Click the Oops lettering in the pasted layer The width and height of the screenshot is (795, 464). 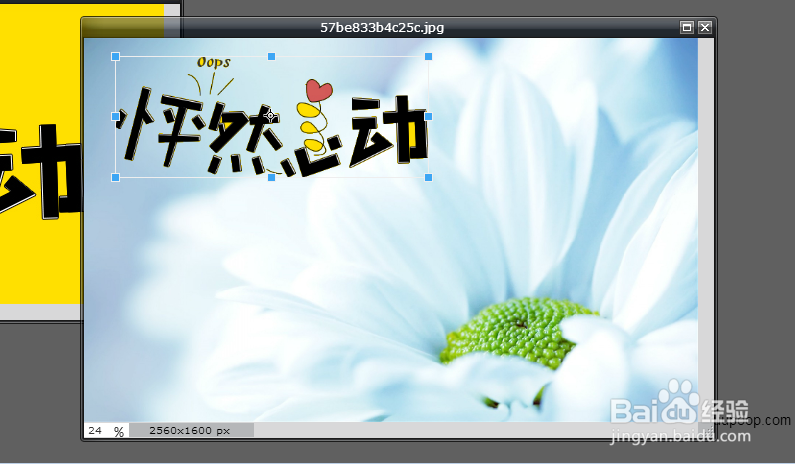[213, 62]
